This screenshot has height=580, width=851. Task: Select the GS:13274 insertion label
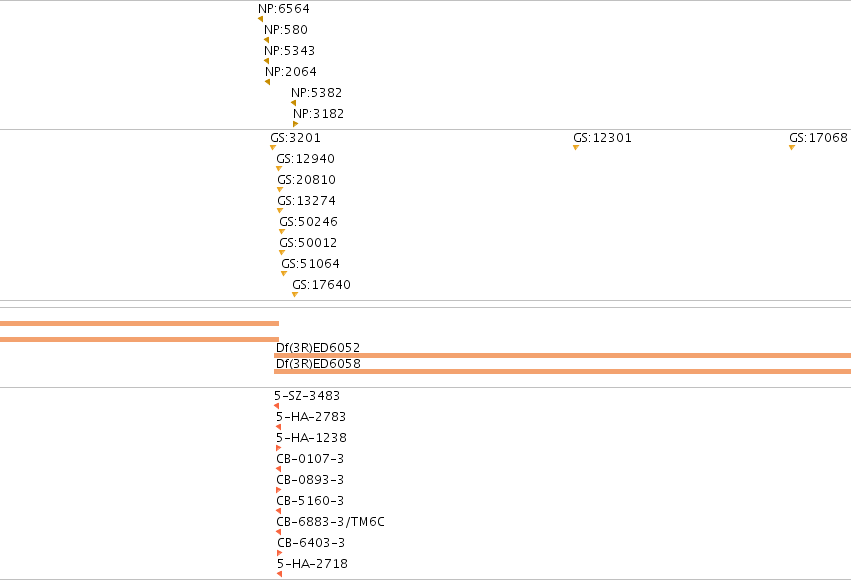pos(307,201)
